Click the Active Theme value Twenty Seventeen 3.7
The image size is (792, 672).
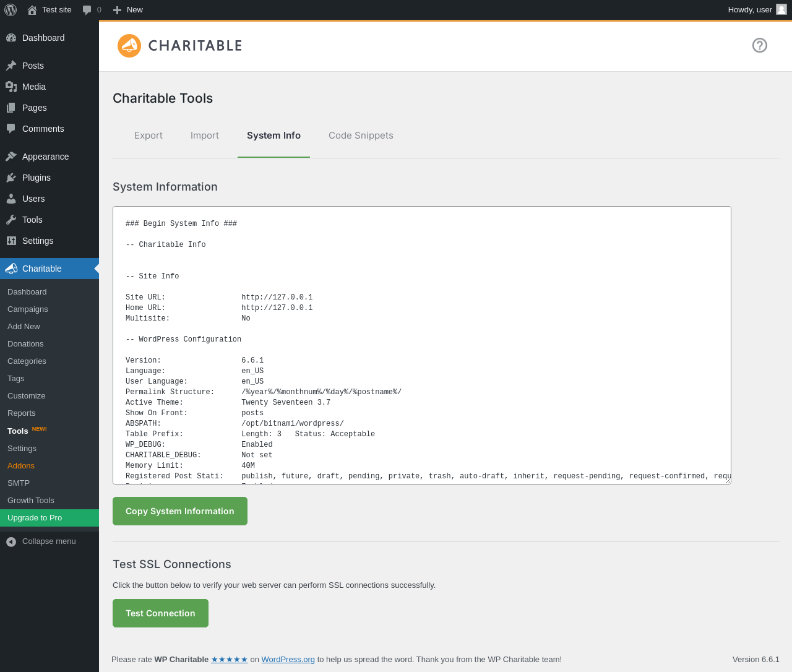(x=286, y=403)
